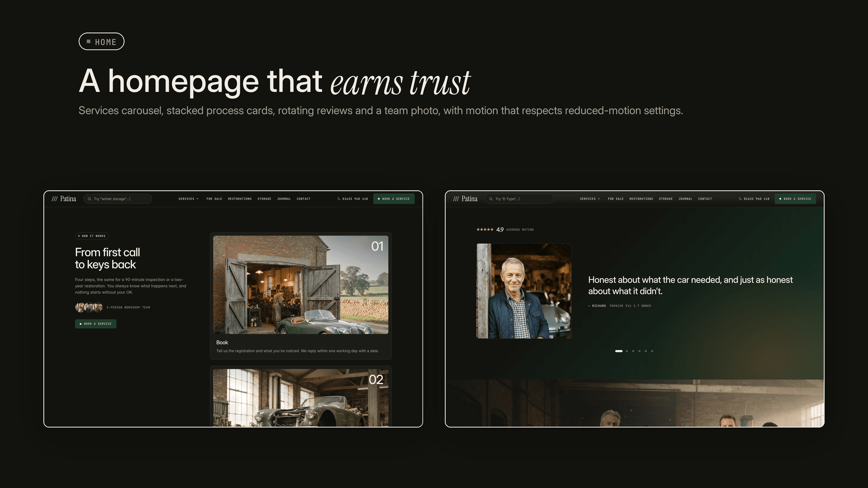Click the workshop team avatar cluster

(x=89, y=307)
